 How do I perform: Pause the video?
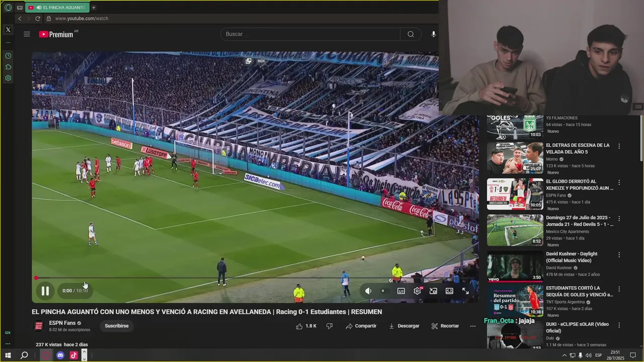(x=45, y=291)
